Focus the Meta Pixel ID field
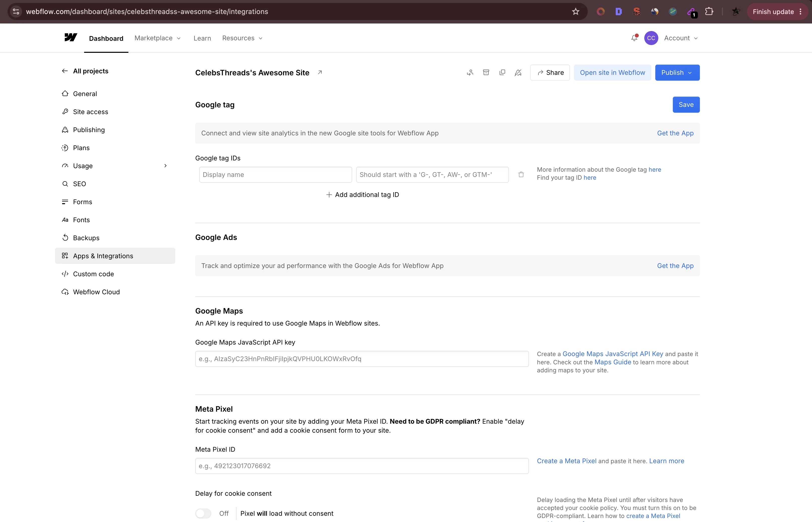The width and height of the screenshot is (812, 522). coord(362,466)
